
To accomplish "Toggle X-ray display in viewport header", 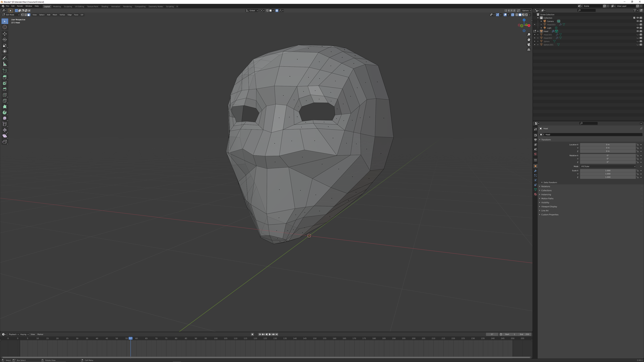I will 513,15.
